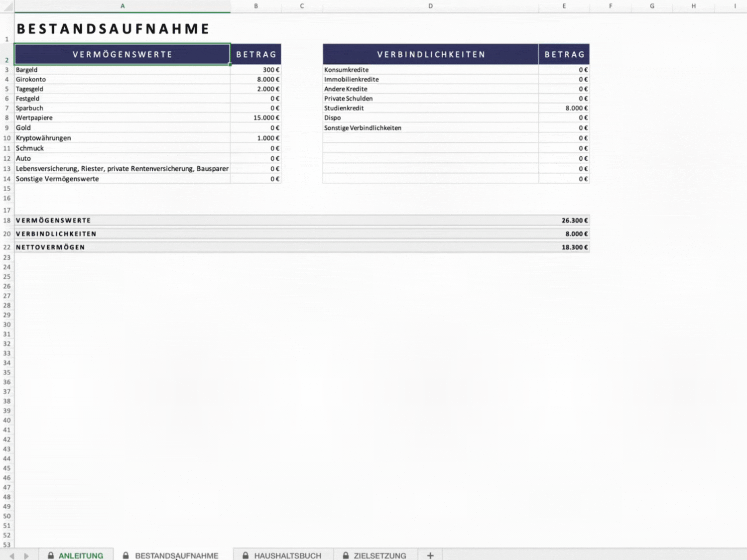Select the Sonstige Vermögenswerte cell
747x560 pixels.
pyautogui.click(x=123, y=179)
